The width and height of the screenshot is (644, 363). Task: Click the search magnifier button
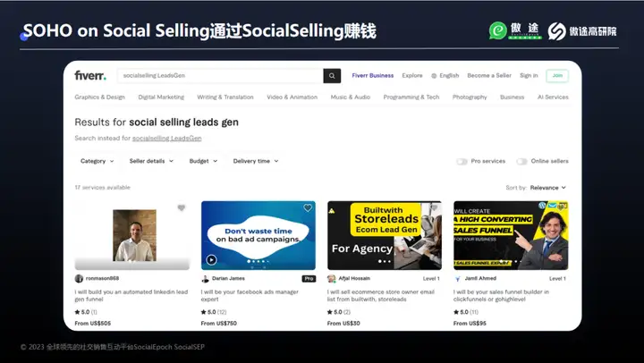point(332,76)
